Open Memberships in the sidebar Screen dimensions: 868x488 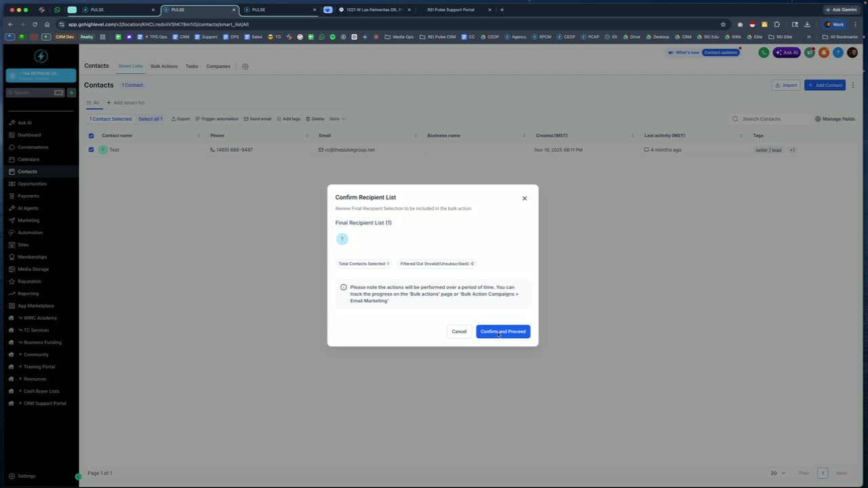coord(32,257)
